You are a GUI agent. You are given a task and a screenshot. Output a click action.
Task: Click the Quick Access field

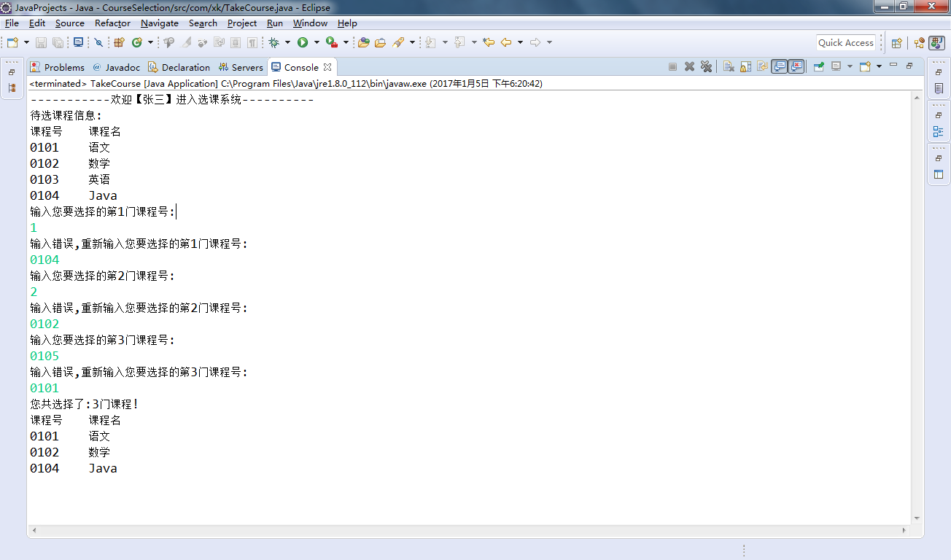point(845,42)
